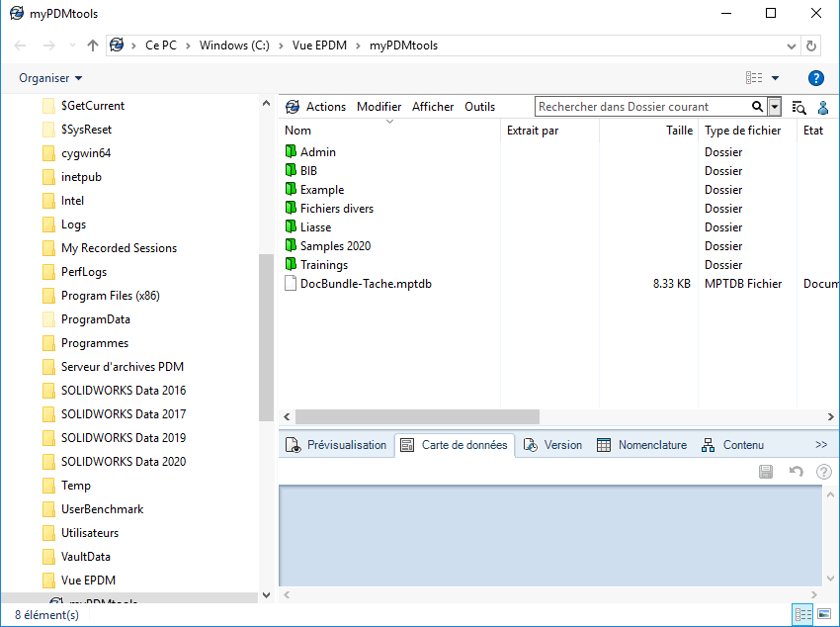Switch to the Nomenclature tab
The height and width of the screenshot is (627, 840).
[x=642, y=445]
